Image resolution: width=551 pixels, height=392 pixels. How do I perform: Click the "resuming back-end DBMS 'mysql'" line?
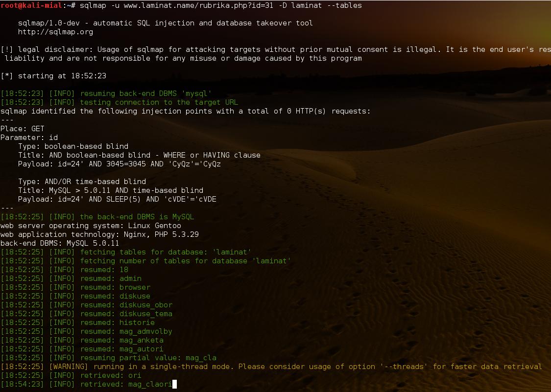tap(106, 93)
